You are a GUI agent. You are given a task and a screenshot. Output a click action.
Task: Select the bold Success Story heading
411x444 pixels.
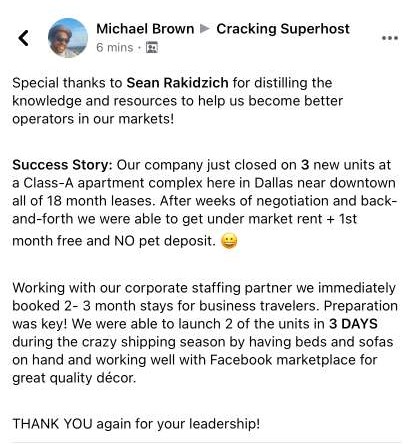[x=63, y=165]
